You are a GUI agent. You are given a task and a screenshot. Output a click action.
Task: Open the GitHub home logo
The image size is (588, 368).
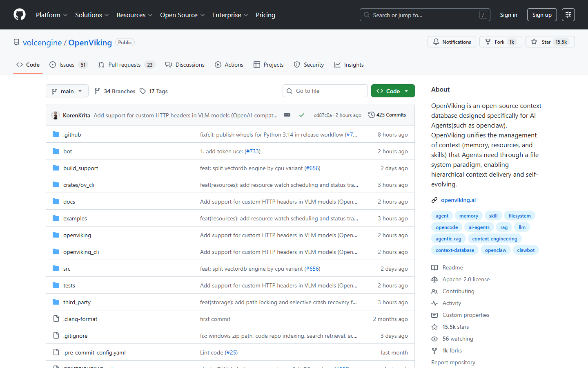click(19, 14)
